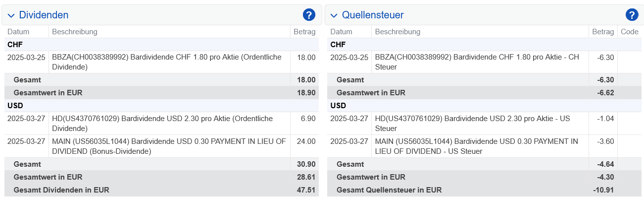Select the Betrag column header in Quellensteuer
644x197 pixels.
click(602, 32)
